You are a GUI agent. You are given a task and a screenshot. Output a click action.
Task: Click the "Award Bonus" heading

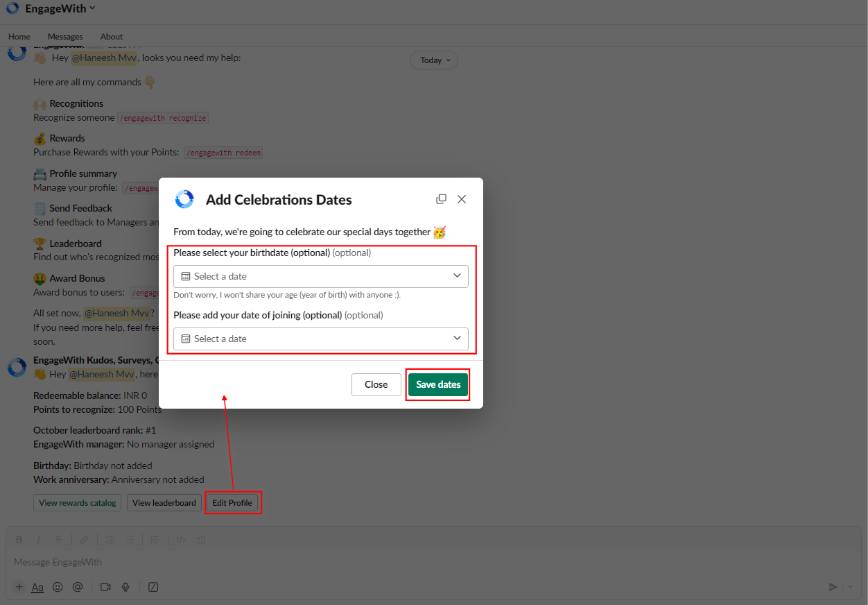[78, 278]
